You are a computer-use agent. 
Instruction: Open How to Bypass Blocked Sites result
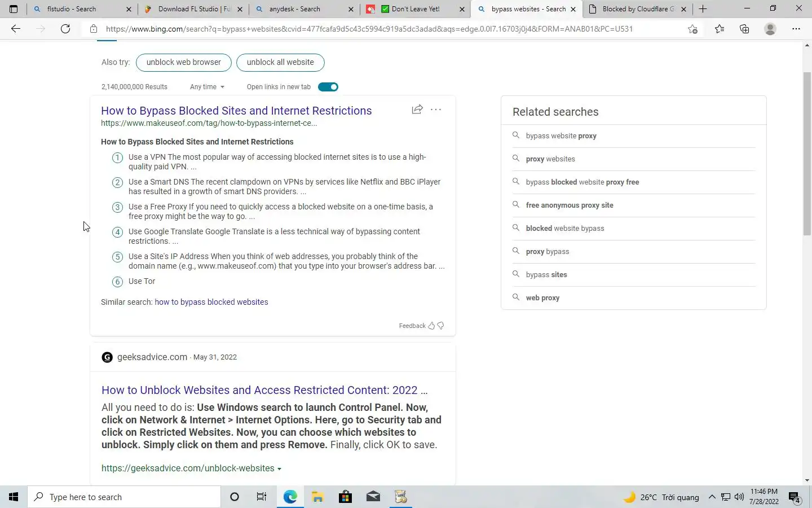236,111
